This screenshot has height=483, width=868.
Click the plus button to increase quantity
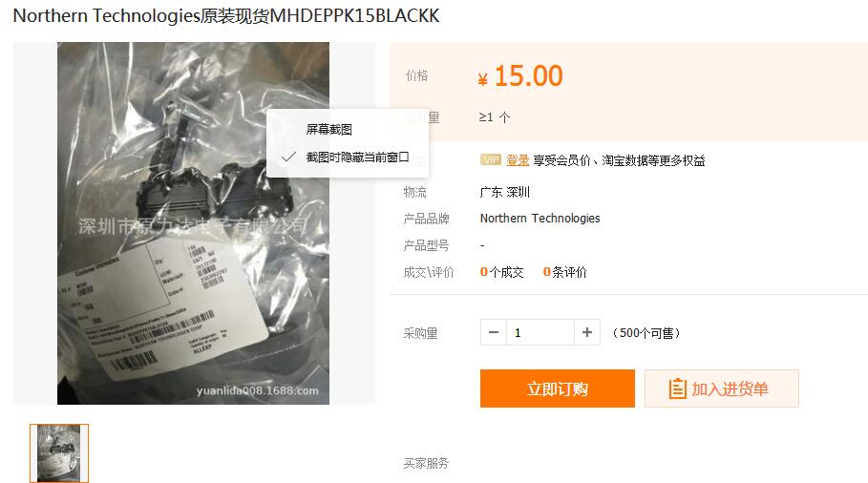coord(587,332)
